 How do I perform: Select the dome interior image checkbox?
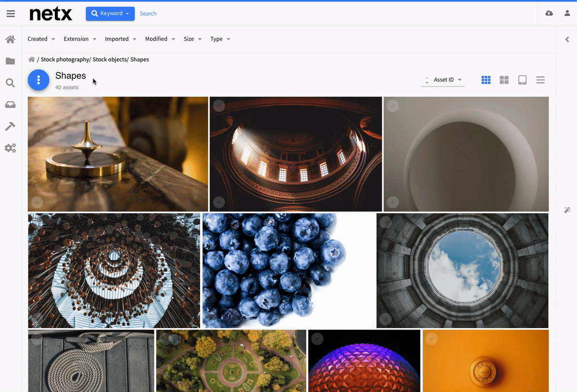coord(219,106)
